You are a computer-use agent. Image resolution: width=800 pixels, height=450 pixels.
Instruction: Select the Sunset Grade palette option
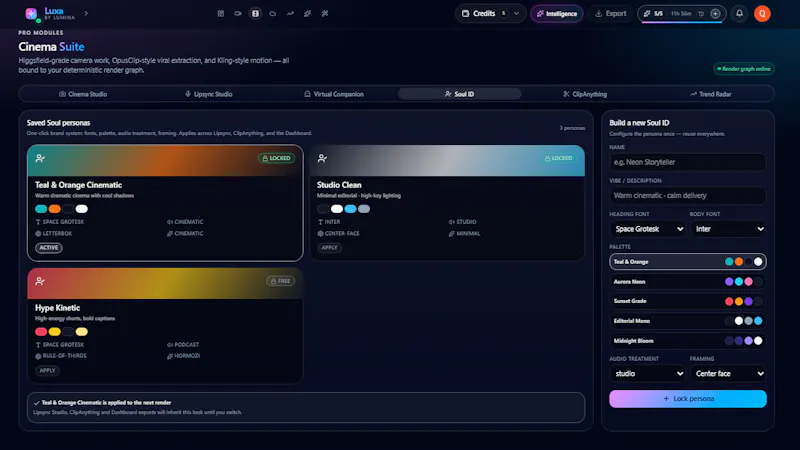pos(687,301)
